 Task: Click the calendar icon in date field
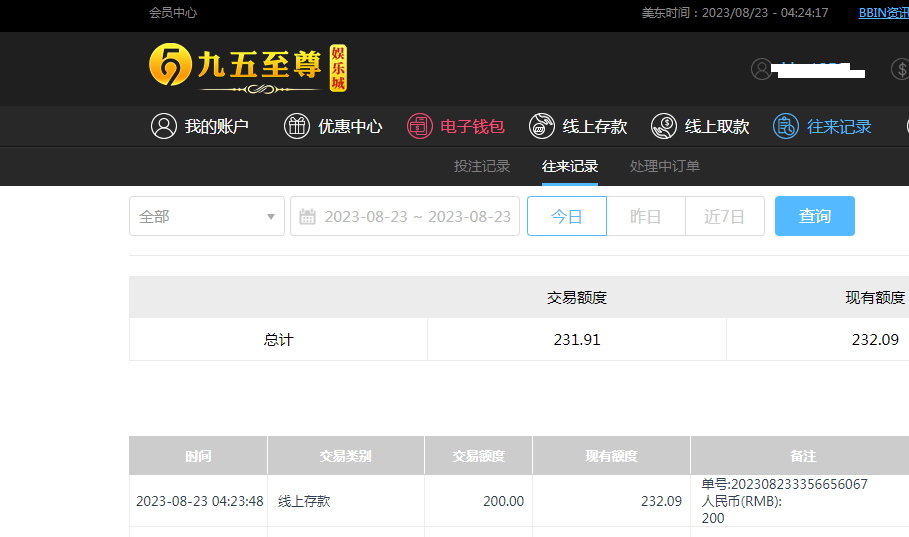307,216
